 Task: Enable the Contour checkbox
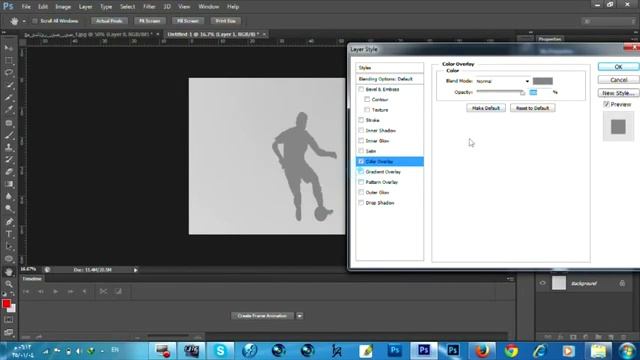tap(367, 99)
